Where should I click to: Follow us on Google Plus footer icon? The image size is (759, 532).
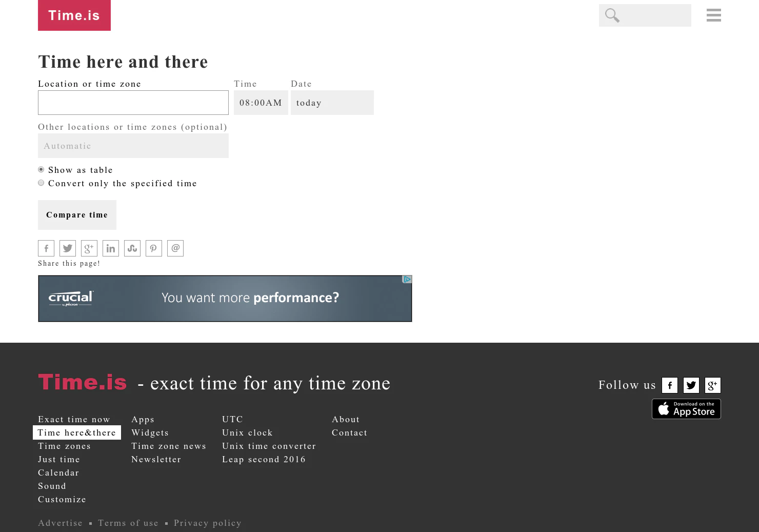click(713, 385)
